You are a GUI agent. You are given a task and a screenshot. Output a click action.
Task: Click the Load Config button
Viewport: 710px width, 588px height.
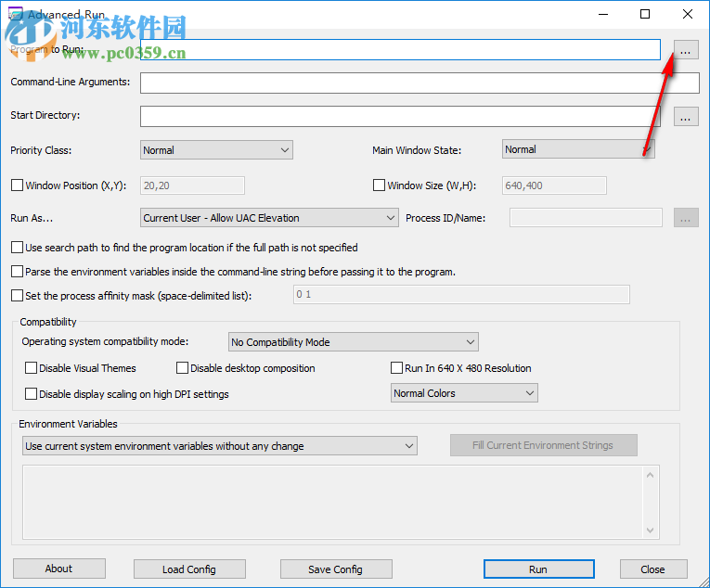point(189,569)
